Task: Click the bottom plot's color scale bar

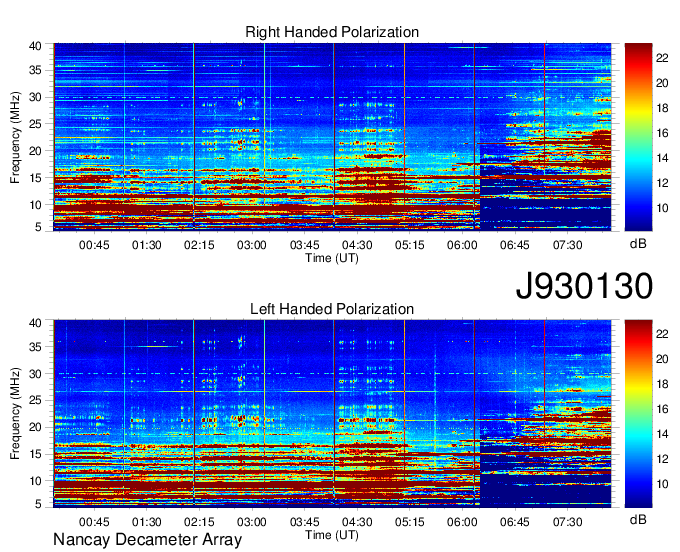Action: point(638,414)
